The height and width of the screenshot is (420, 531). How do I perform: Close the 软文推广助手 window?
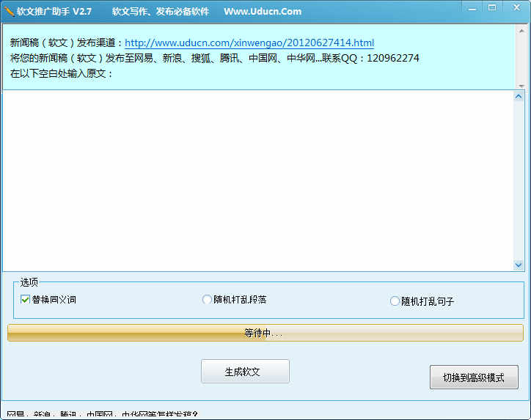515,7
